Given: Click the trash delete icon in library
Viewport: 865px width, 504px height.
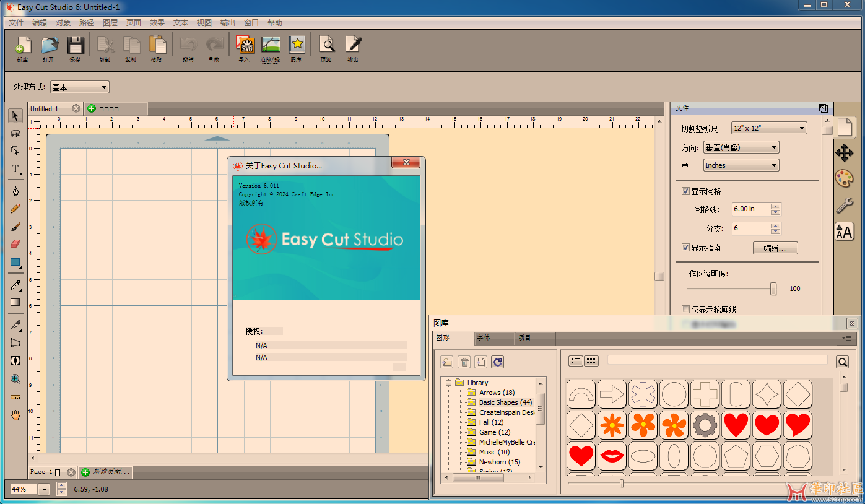Looking at the screenshot, I should pyautogui.click(x=464, y=362).
